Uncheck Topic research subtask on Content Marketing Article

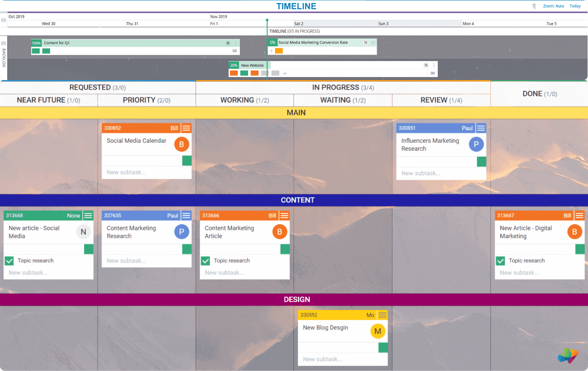pos(206,260)
